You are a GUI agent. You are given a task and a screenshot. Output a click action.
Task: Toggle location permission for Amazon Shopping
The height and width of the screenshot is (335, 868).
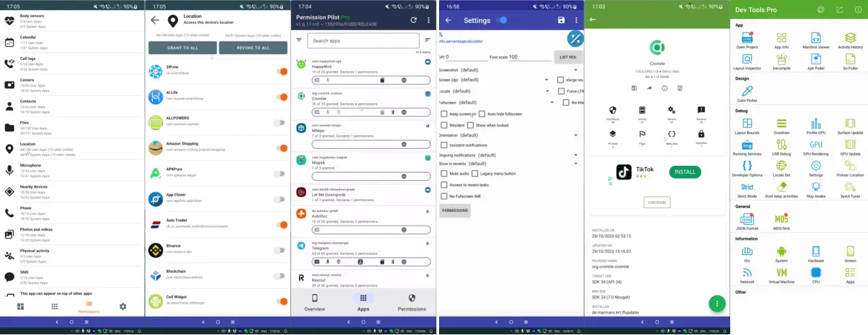(280, 148)
